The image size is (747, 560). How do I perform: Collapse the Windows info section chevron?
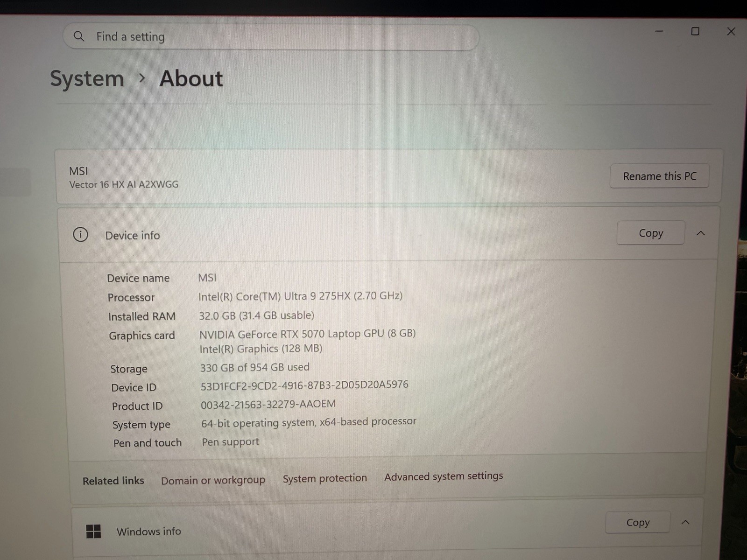[x=685, y=522]
